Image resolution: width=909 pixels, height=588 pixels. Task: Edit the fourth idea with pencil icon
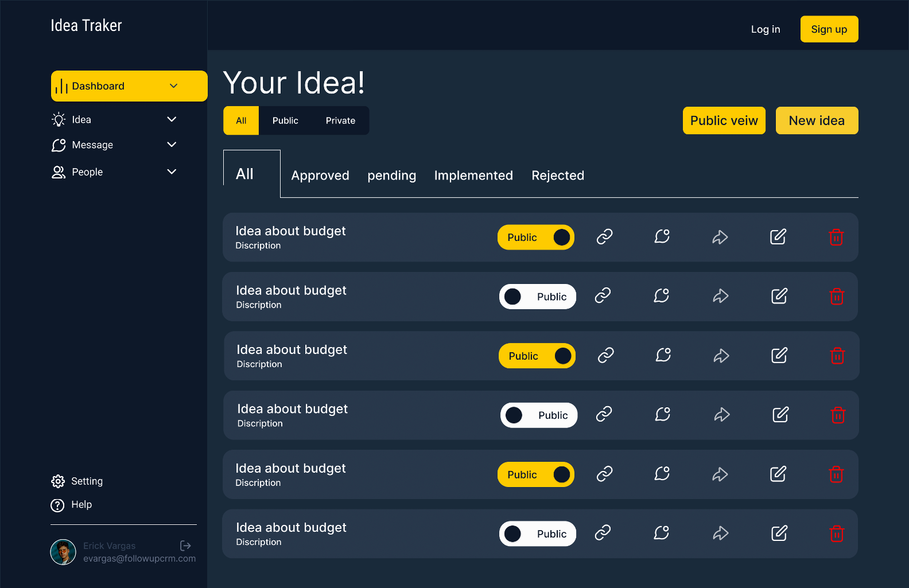tap(780, 415)
